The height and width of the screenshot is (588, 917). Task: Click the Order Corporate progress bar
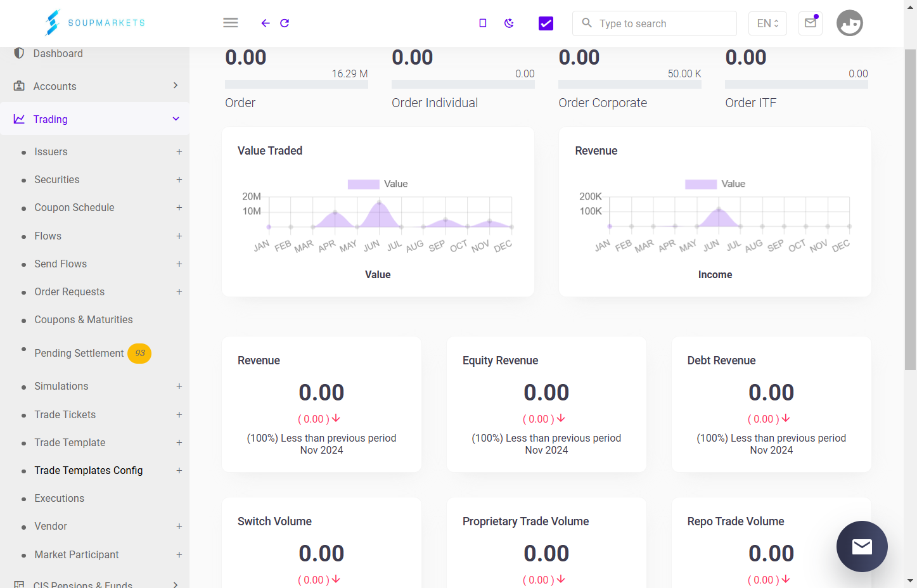[x=630, y=84]
